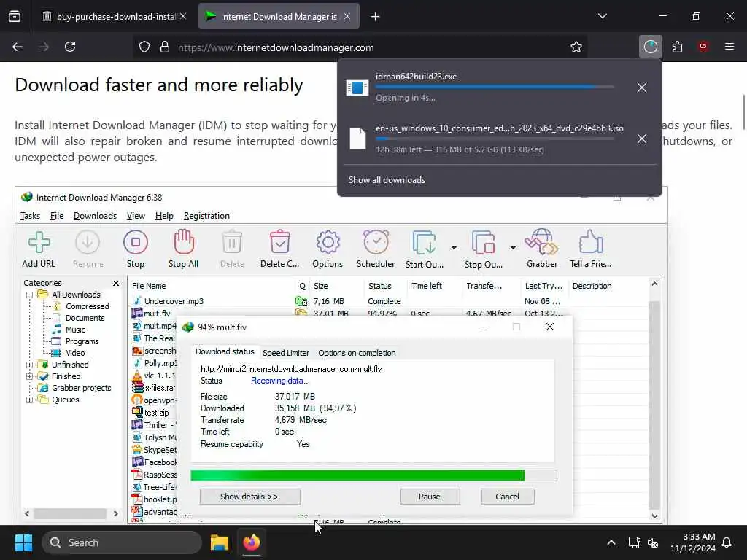The width and height of the screenshot is (747, 560).
Task: Open a new browser tab
Action: pyautogui.click(x=376, y=17)
